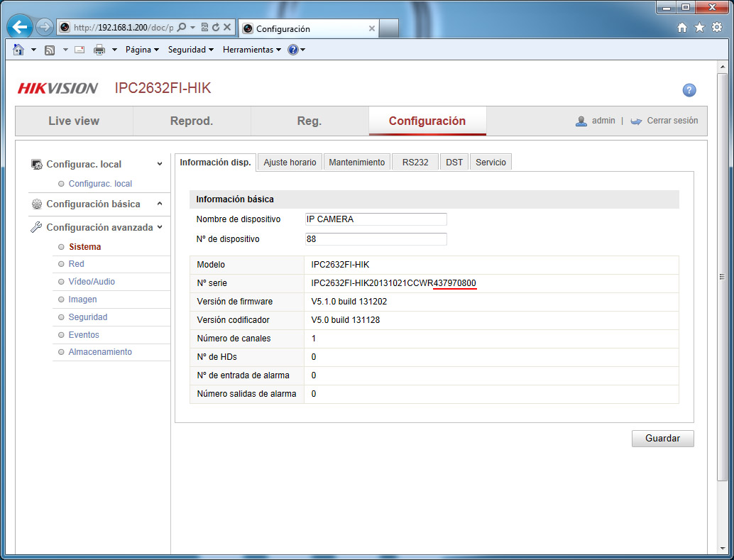Click the browser address bar URL
The height and width of the screenshot is (560, 734).
[x=124, y=28]
